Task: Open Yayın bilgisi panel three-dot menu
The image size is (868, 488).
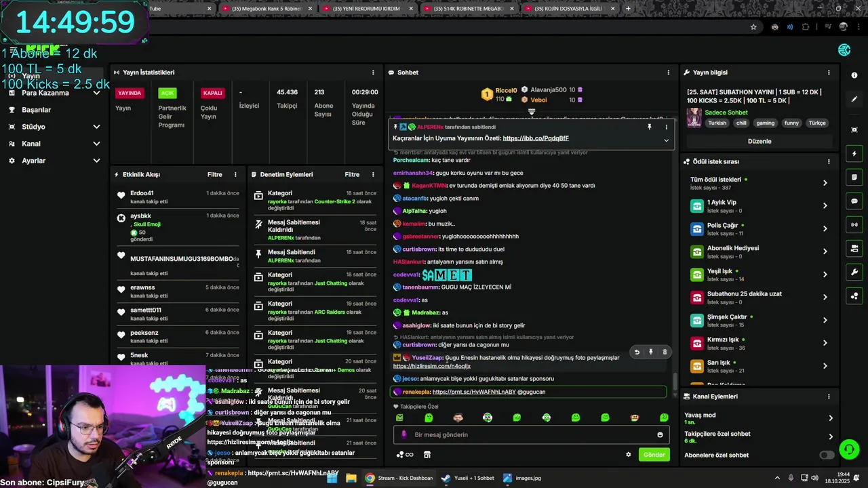Action: coord(828,73)
